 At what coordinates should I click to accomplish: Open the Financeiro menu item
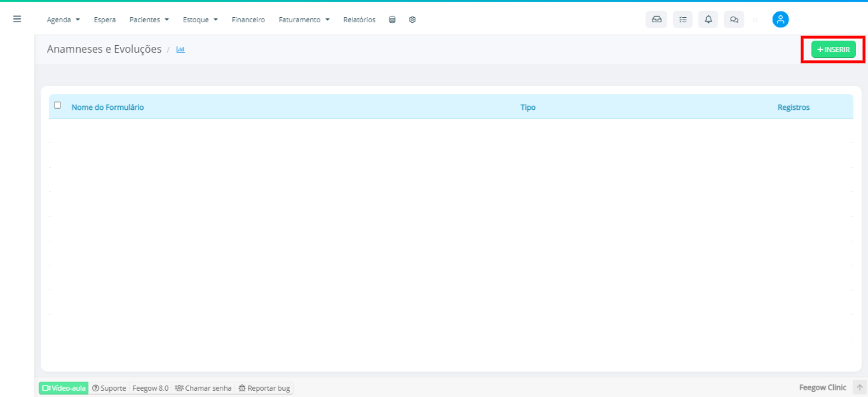pyautogui.click(x=248, y=19)
